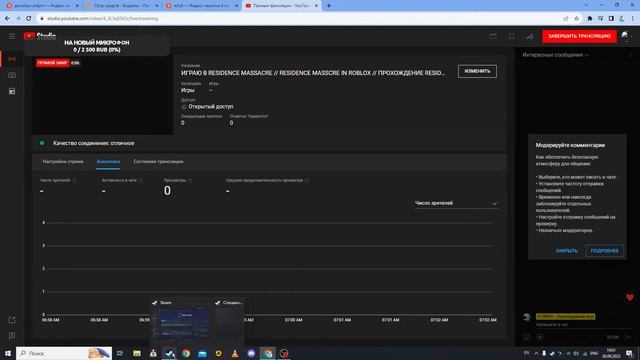
Task: Select the Webcam camera icon in left sidebar
Action: (x=12, y=75)
